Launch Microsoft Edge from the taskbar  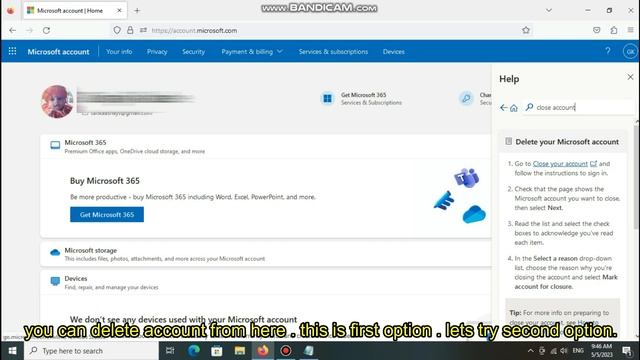194,351
